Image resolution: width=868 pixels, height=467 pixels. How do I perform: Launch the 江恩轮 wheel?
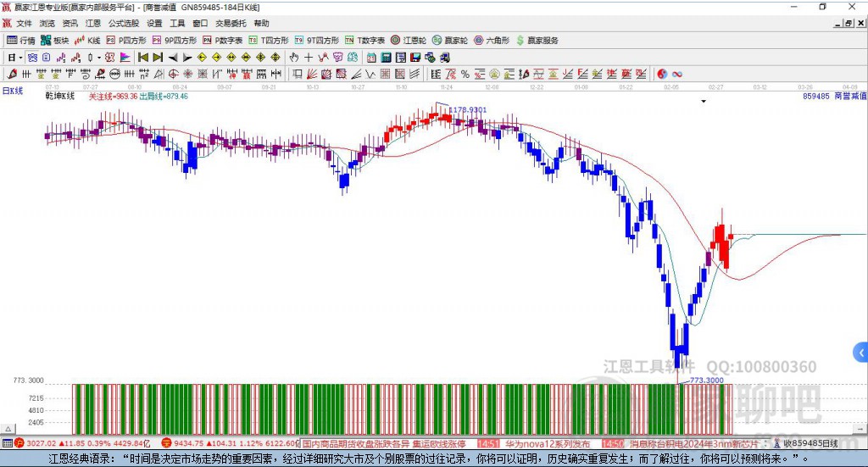click(x=409, y=41)
